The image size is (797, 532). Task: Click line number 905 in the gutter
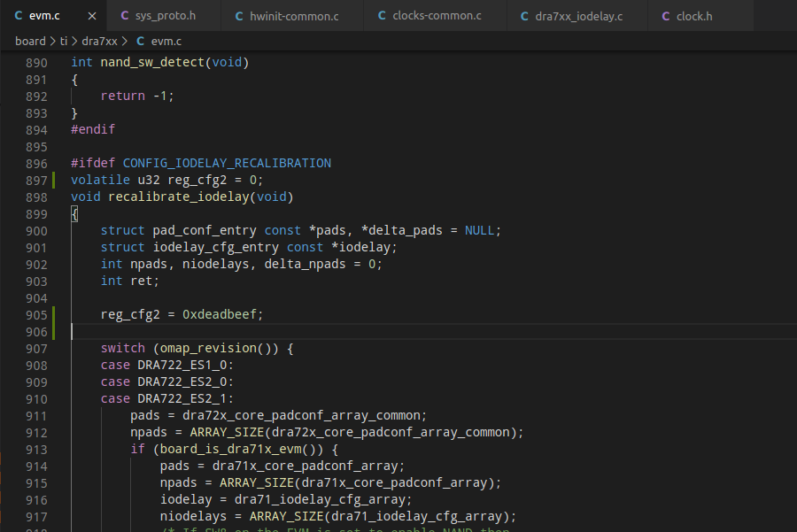tap(36, 315)
